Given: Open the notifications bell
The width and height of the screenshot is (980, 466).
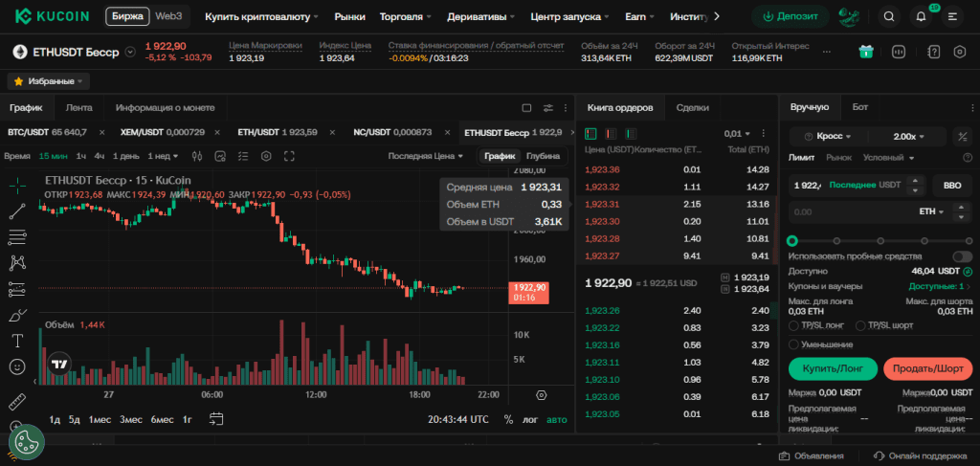Looking at the screenshot, I should (x=921, y=17).
